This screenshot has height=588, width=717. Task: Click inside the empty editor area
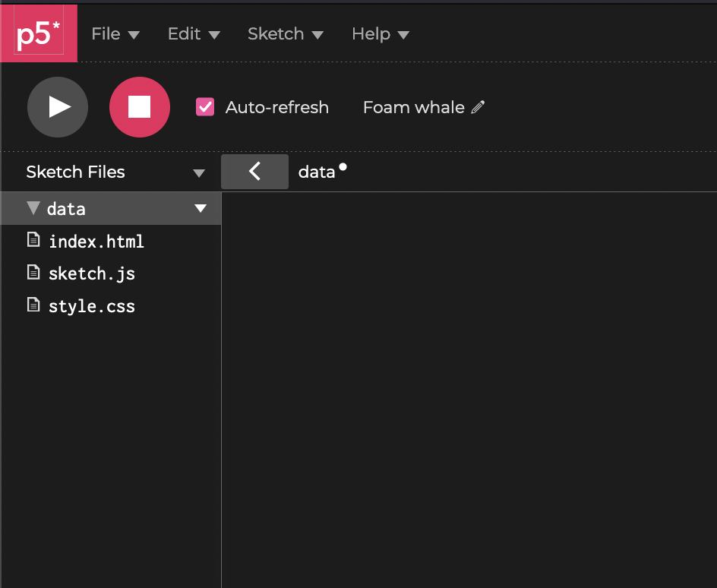[x=469, y=390]
